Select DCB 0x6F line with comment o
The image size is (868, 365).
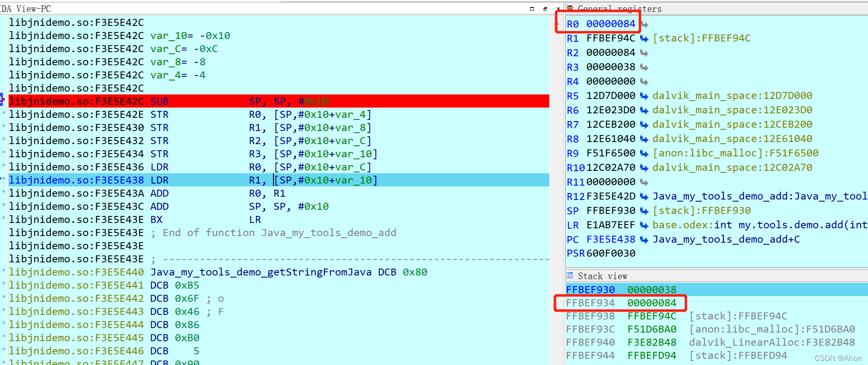tap(279, 298)
